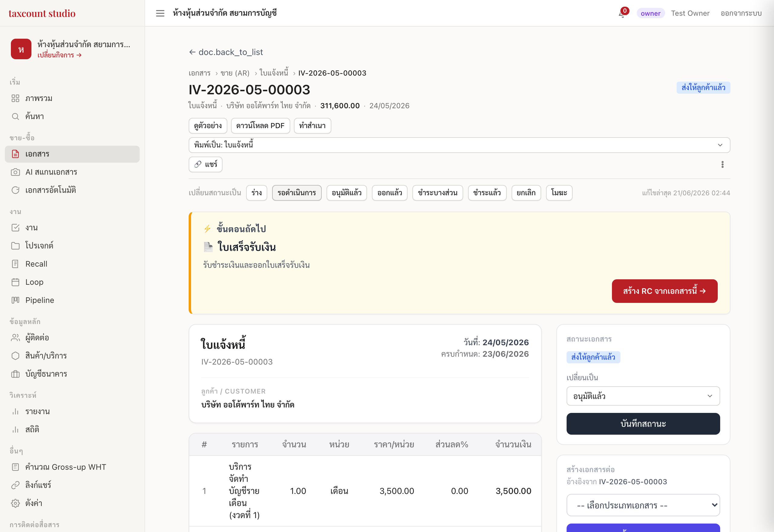Image resolution: width=774 pixels, height=532 pixels.
Task: Click the สินค้า/บริการ hexagon icon
Action: click(x=15, y=356)
